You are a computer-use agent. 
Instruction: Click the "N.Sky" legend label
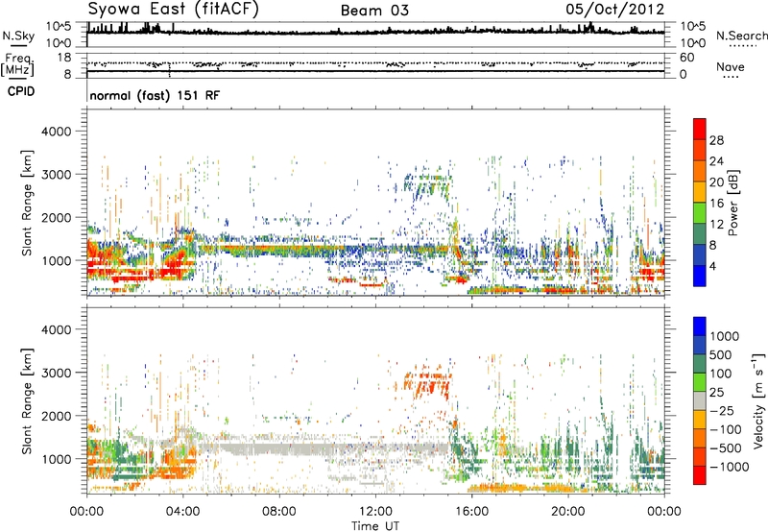point(18,36)
